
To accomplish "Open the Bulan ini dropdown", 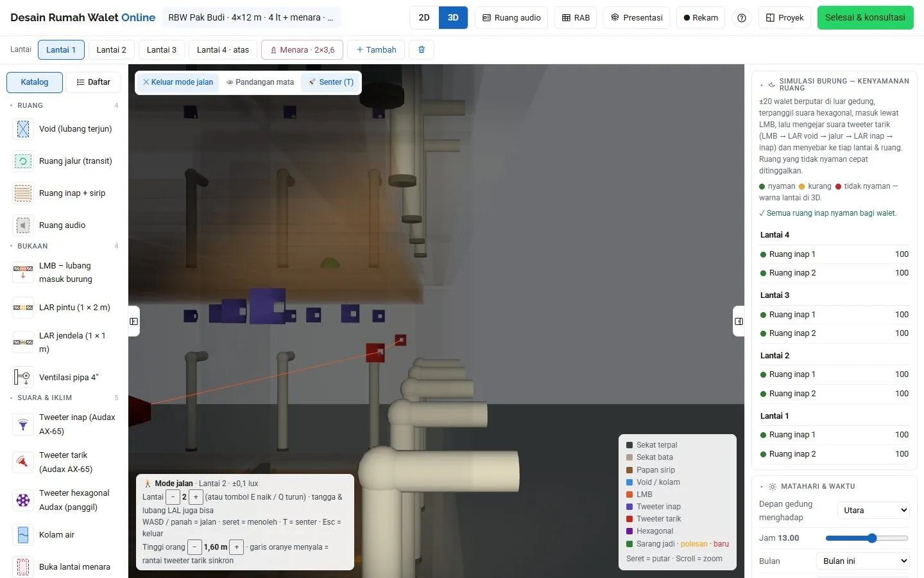I will pos(863,561).
